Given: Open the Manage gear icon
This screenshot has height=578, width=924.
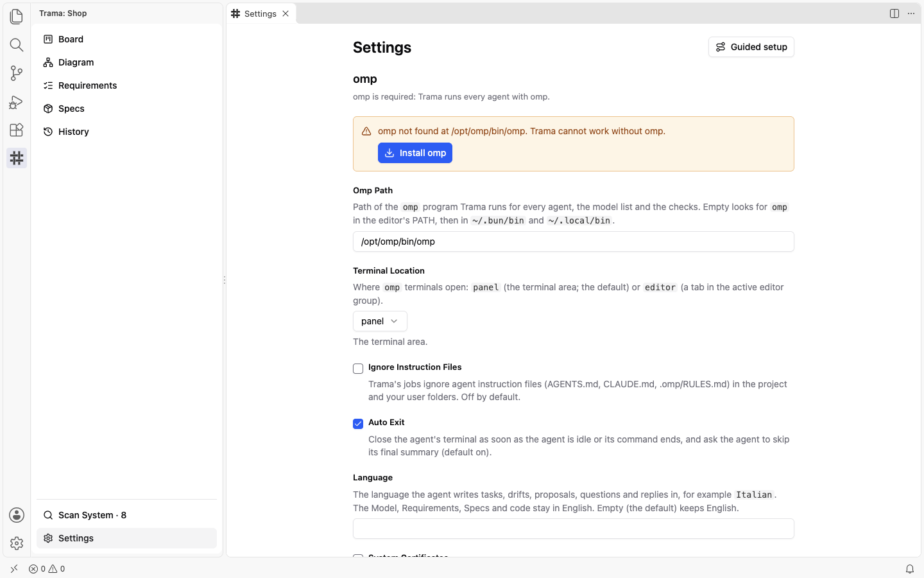Looking at the screenshot, I should 17,543.
